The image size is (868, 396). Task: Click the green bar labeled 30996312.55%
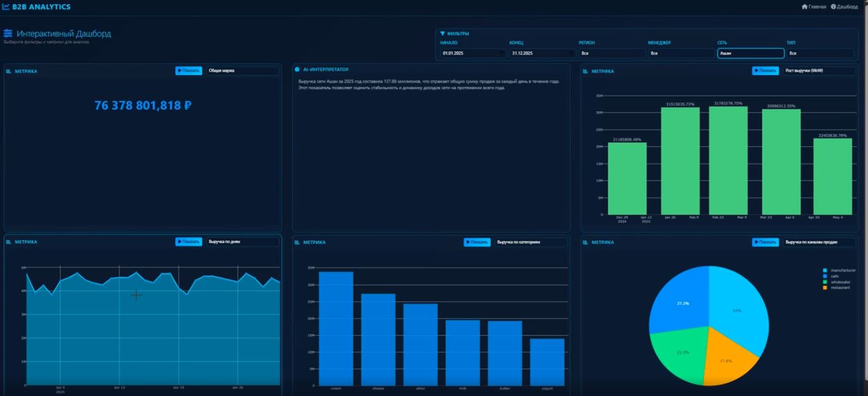(781, 162)
